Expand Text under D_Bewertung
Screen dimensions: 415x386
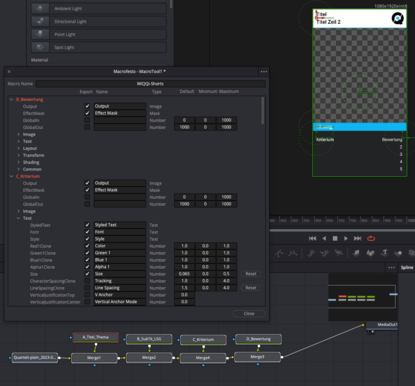tap(19, 141)
